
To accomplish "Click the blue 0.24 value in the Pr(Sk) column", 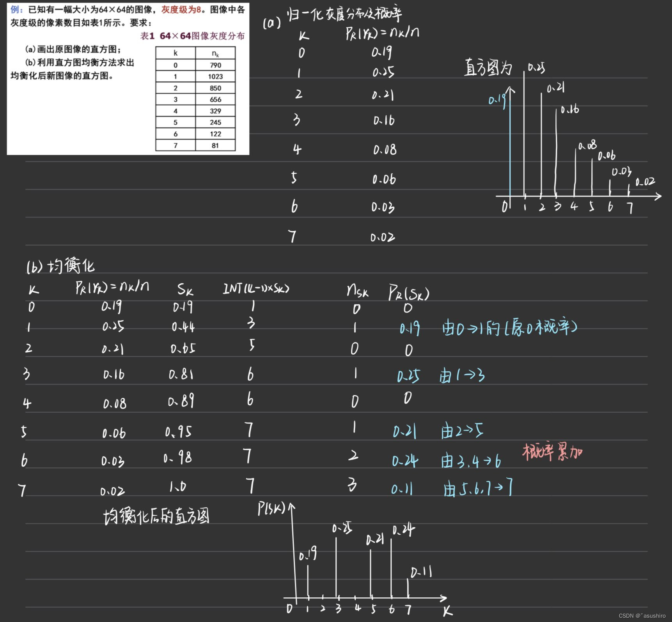I will tap(405, 461).
